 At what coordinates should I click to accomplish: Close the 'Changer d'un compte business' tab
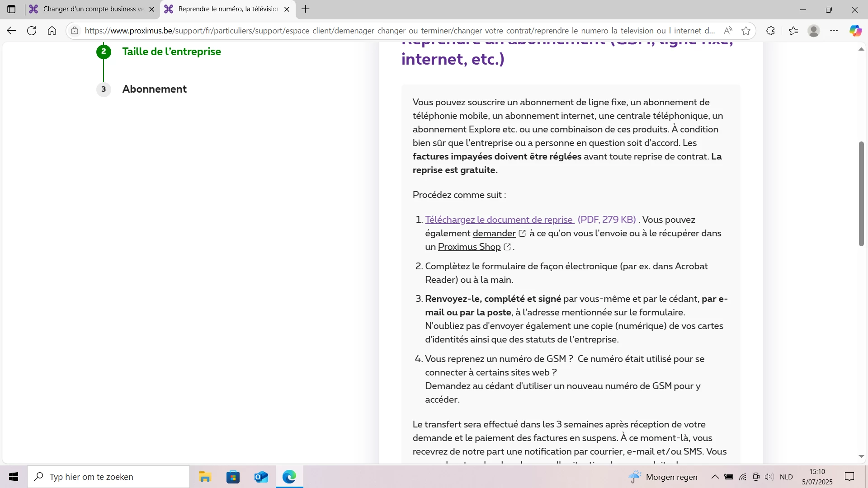151,9
